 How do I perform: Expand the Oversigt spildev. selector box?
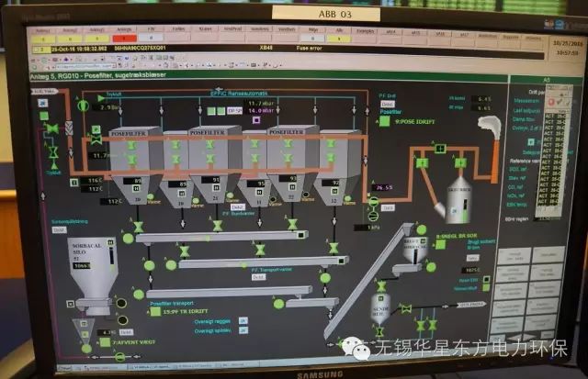tap(243, 332)
